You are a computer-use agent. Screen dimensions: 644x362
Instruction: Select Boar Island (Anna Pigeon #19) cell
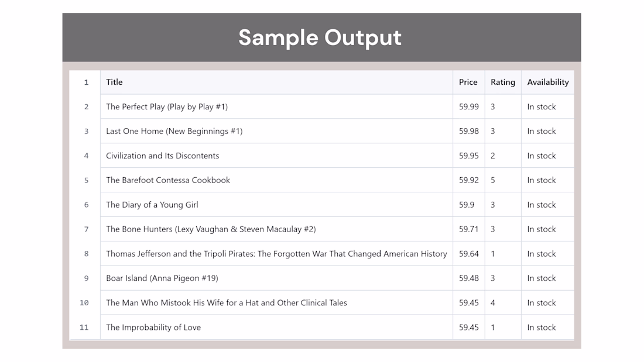pyautogui.click(x=276, y=278)
